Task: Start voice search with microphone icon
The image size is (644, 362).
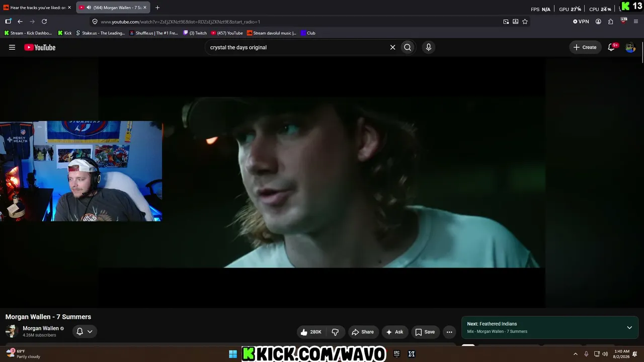Action: (429, 47)
